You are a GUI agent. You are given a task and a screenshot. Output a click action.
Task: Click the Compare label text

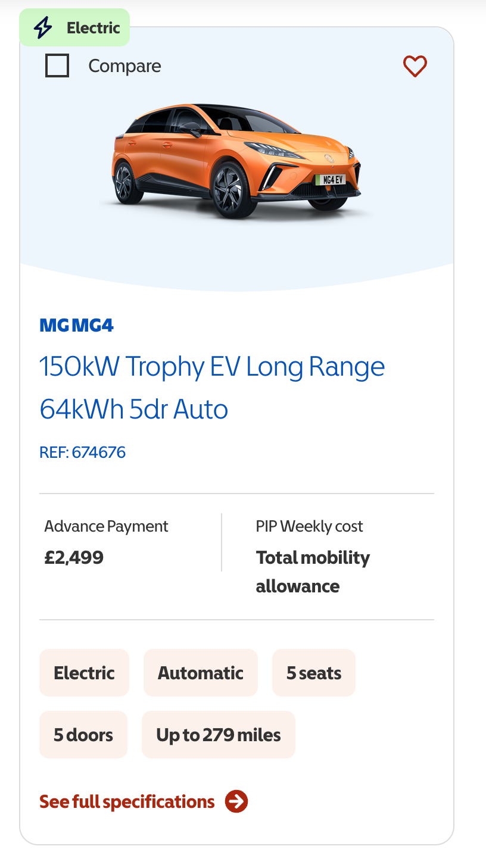124,66
